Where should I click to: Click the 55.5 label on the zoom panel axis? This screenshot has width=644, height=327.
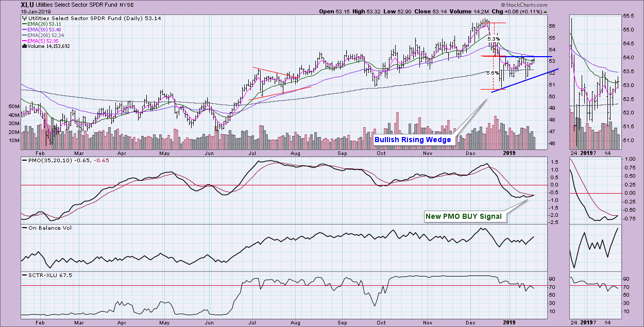coord(630,16)
